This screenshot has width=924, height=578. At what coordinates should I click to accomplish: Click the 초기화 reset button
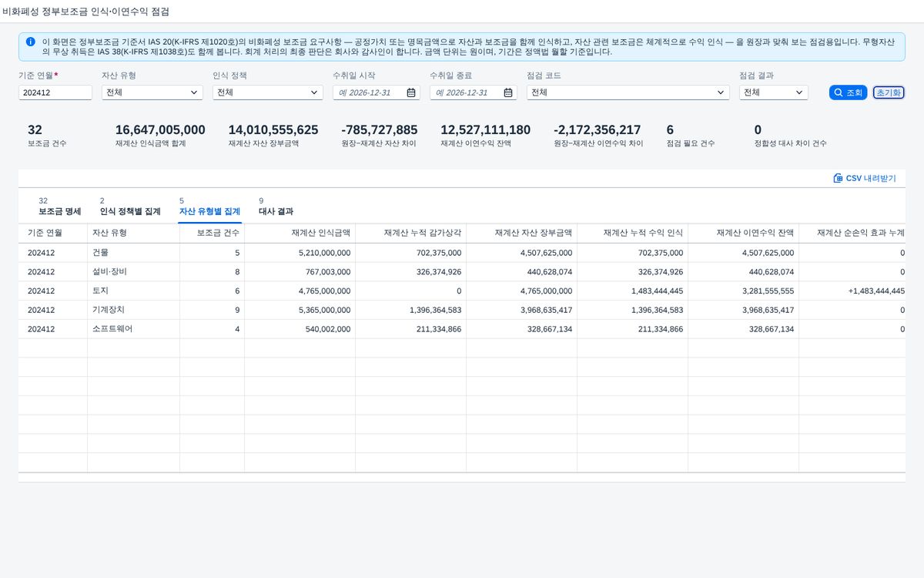(x=889, y=92)
